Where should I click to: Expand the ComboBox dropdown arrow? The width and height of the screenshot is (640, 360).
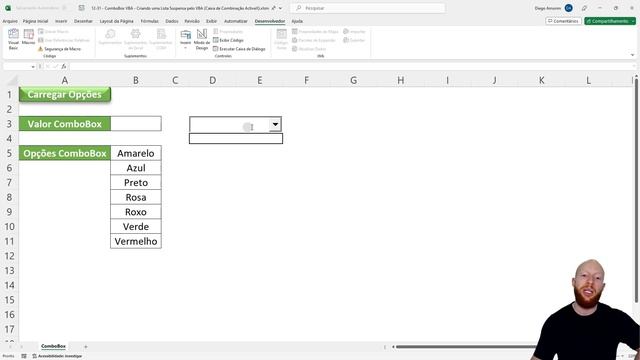coord(275,124)
